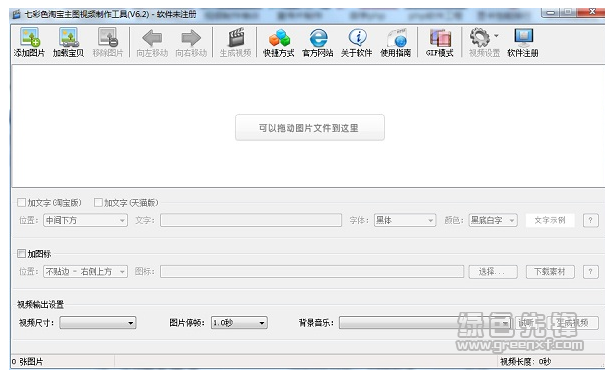The width and height of the screenshot is (605, 370).
Task: Click the 软件注册 registration monitor icon
Action: pos(523,37)
